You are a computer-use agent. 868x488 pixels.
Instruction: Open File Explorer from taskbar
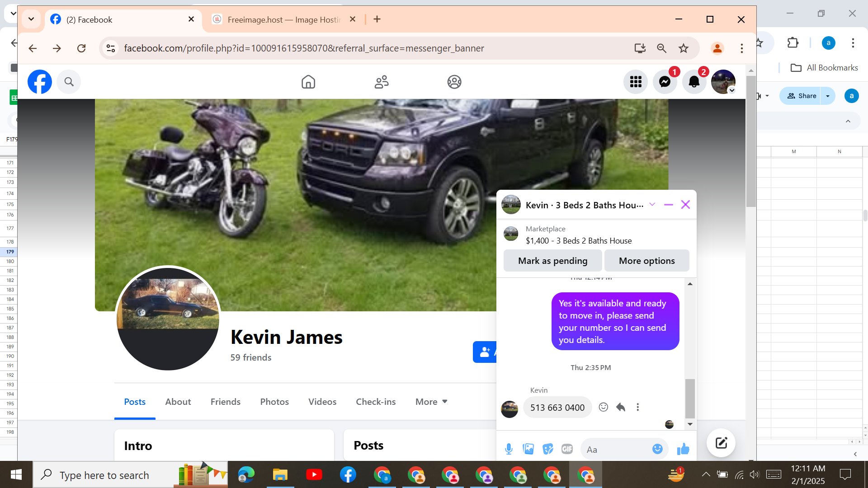(x=280, y=474)
